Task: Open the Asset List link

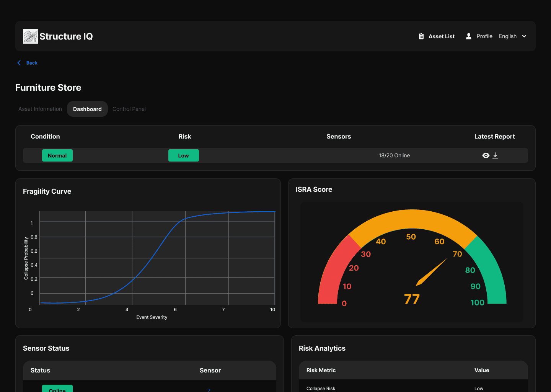Action: coord(442,36)
